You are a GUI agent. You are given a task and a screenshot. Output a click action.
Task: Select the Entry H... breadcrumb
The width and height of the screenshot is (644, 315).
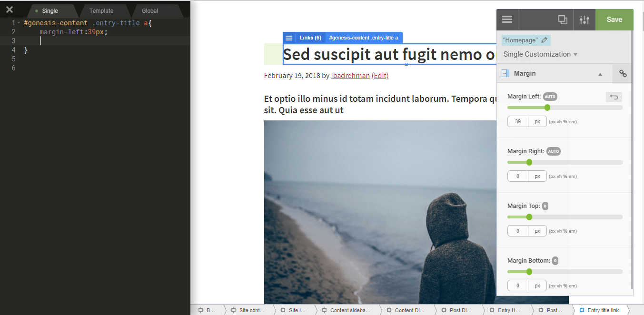tap(505, 310)
